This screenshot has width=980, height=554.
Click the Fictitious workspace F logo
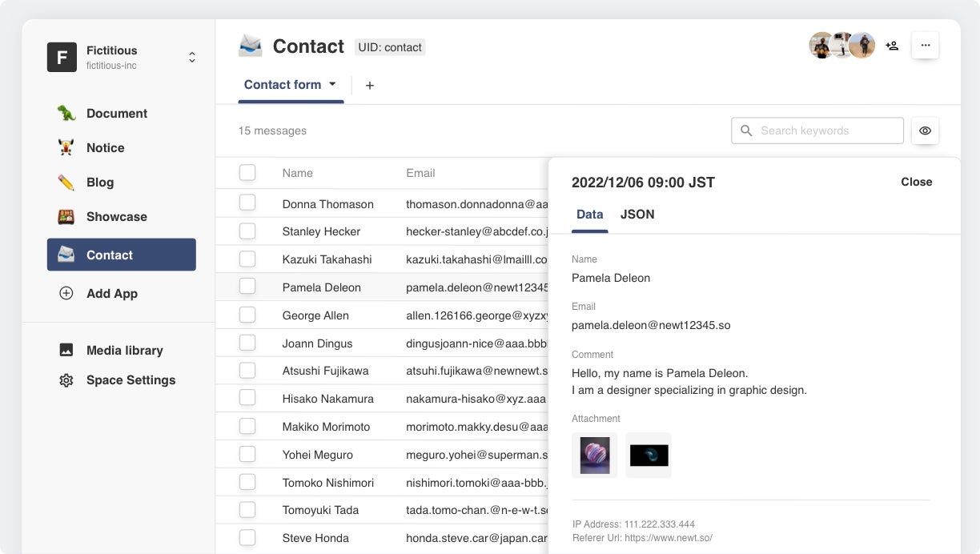(62, 57)
